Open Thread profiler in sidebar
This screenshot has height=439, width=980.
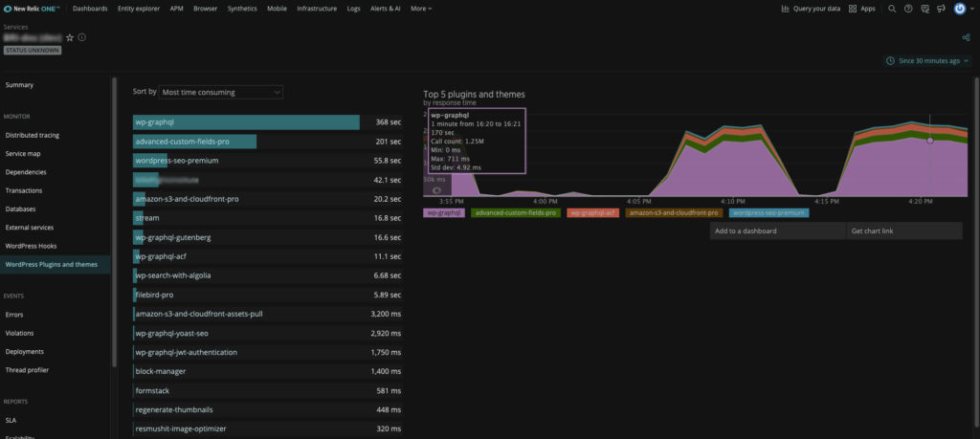point(27,370)
